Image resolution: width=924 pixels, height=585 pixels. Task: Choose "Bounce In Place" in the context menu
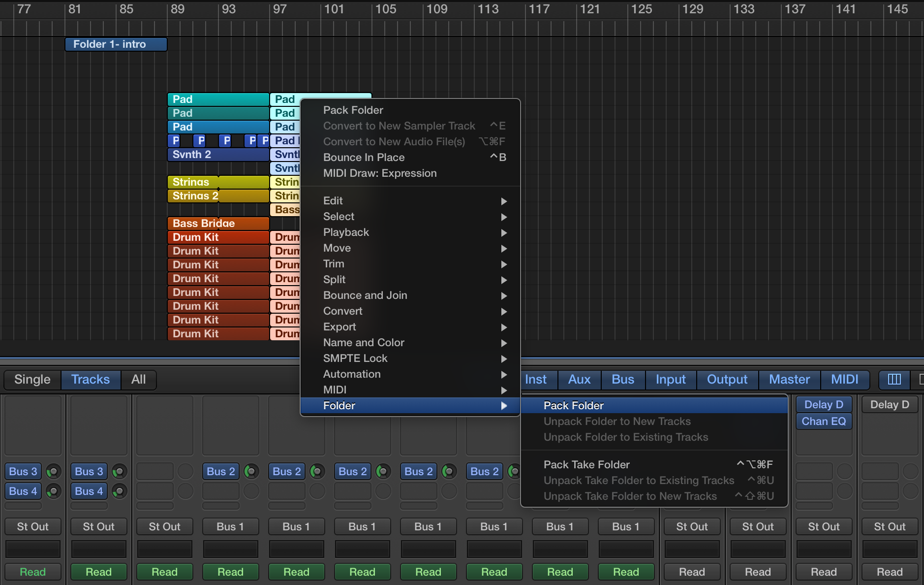pyautogui.click(x=364, y=157)
